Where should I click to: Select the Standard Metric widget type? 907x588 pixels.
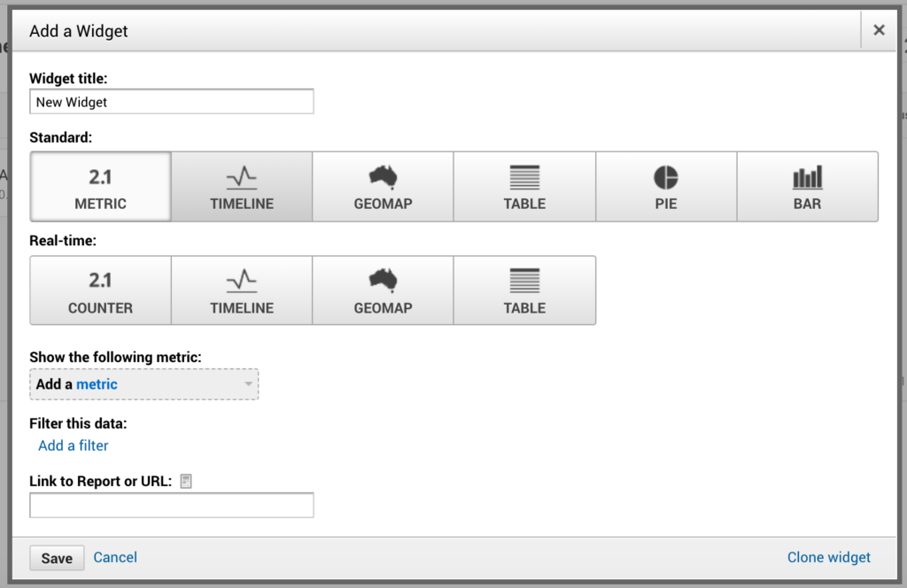[101, 187]
